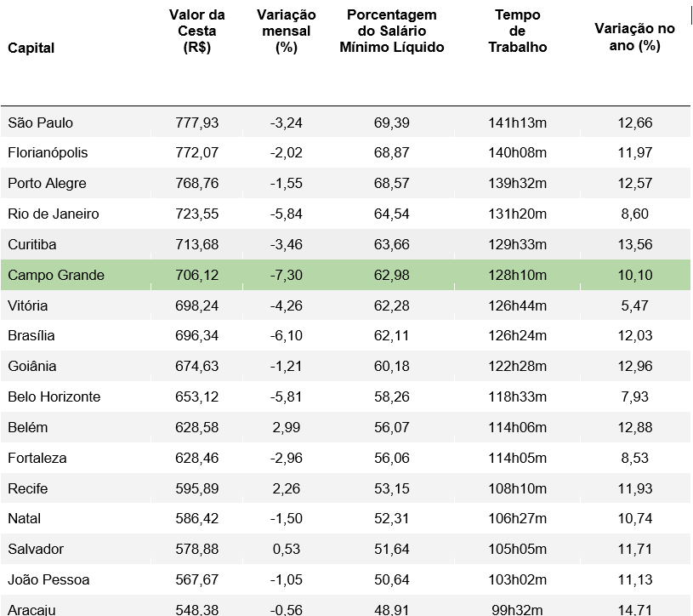Click the Valor da Cesta (R$) header
Screen dimensions: 693x616
click(196, 31)
